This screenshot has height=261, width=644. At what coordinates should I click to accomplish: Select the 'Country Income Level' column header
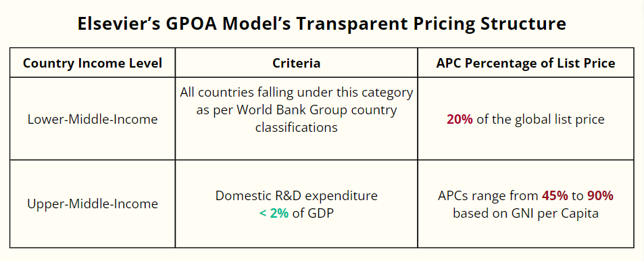point(93,63)
